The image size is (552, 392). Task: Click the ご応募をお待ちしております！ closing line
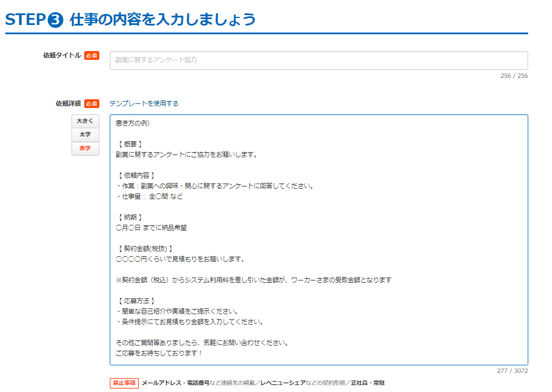[x=159, y=353]
